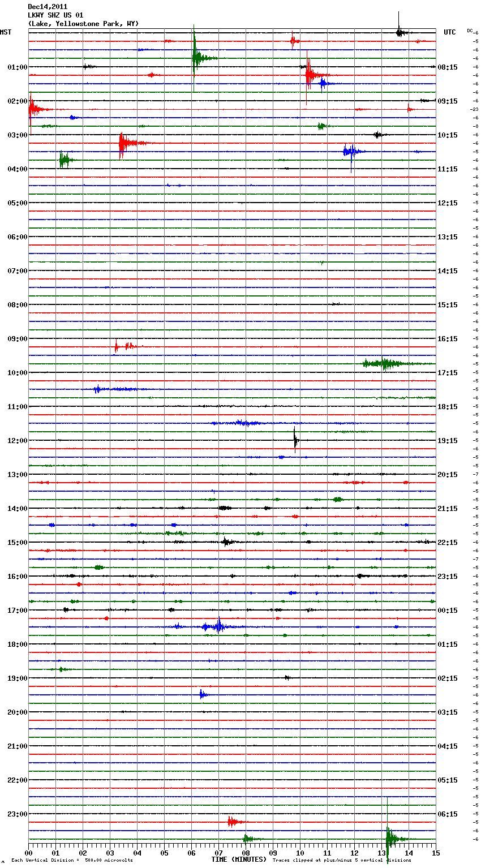Viewport: 481px width, 868px height.
Task: Click the large green event on the last trace
Action: (x=392, y=839)
